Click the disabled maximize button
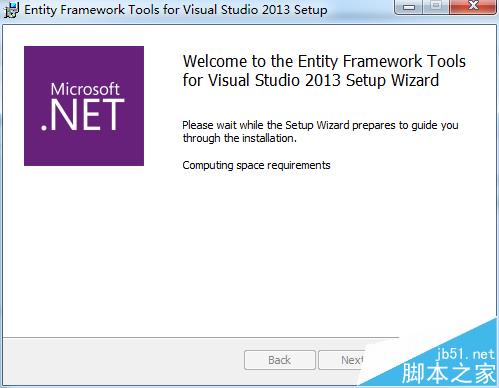Image resolution: width=499 pixels, height=388 pixels. 436,7
